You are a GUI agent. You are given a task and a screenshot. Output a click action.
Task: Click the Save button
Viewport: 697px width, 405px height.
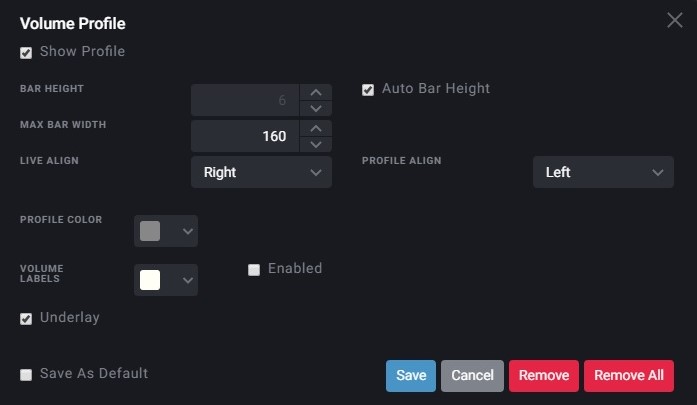[411, 376]
